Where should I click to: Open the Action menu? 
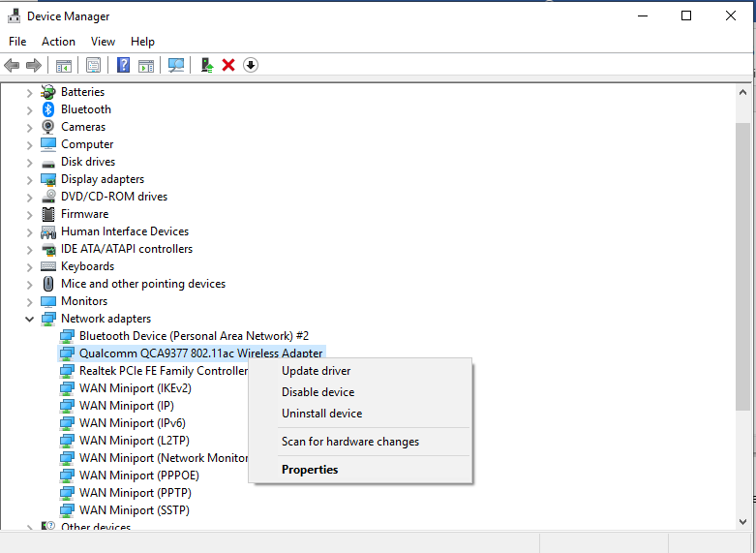tap(58, 42)
